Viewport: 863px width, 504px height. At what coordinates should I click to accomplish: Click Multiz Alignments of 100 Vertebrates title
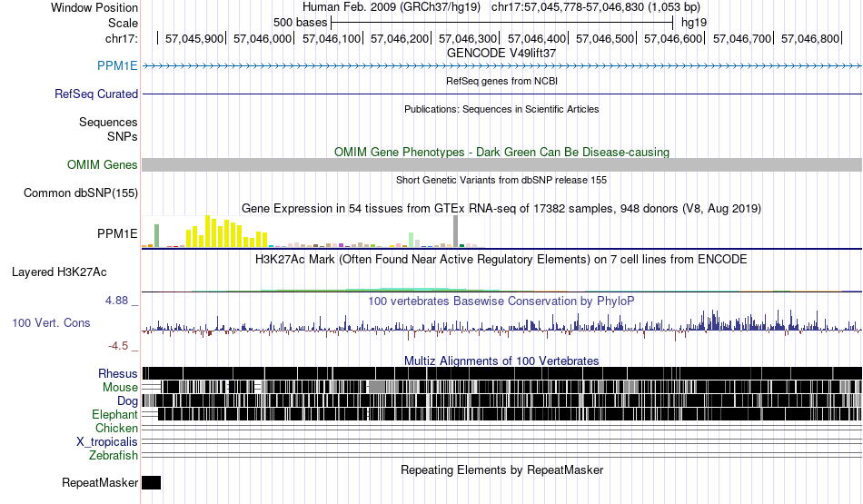point(501,361)
